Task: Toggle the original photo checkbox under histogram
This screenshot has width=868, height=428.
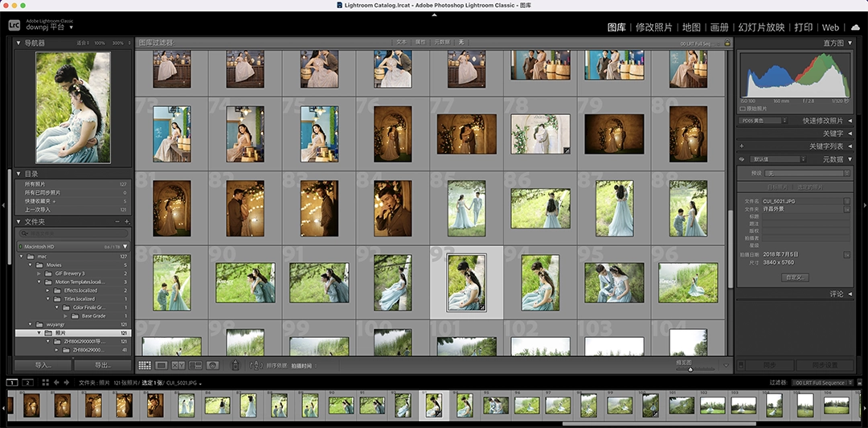Action: pos(743,109)
